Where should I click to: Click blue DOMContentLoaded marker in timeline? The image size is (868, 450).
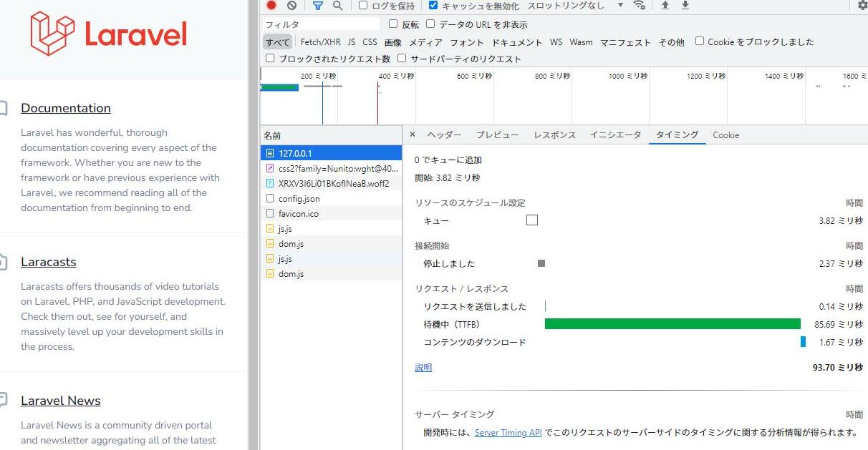[x=322, y=103]
